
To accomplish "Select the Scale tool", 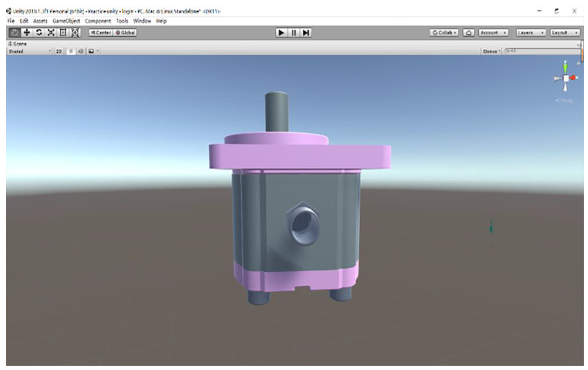I will tap(51, 33).
